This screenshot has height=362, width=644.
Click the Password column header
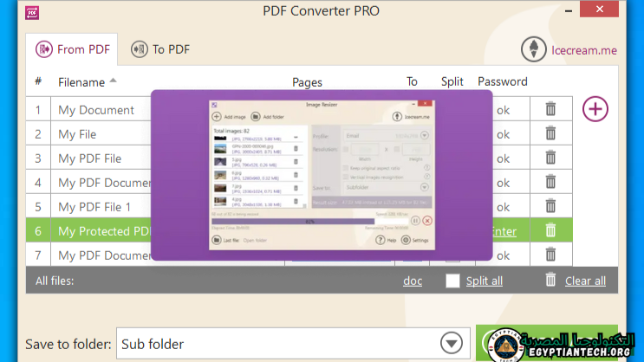click(x=502, y=81)
